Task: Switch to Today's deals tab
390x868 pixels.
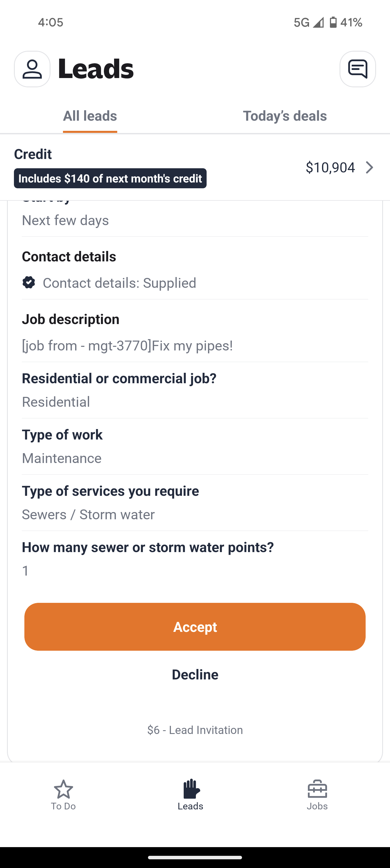Action: click(x=285, y=116)
